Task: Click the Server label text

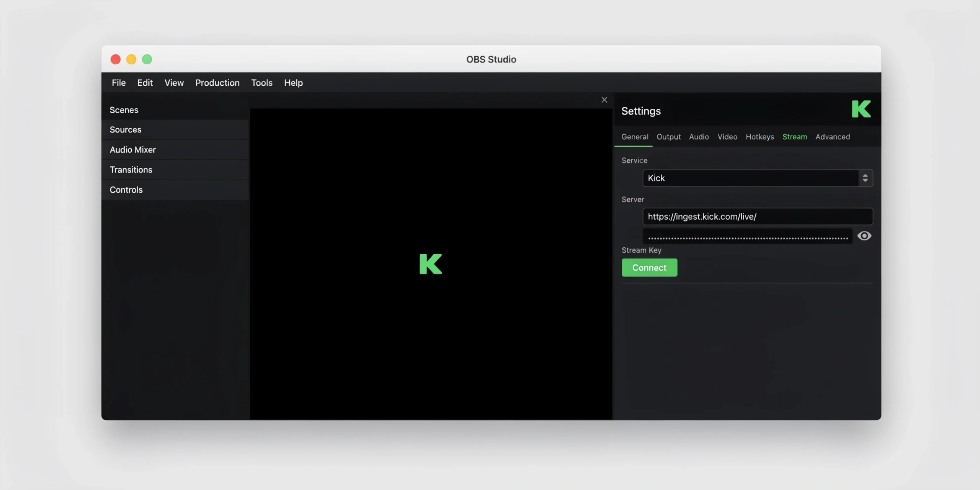Action: click(633, 199)
